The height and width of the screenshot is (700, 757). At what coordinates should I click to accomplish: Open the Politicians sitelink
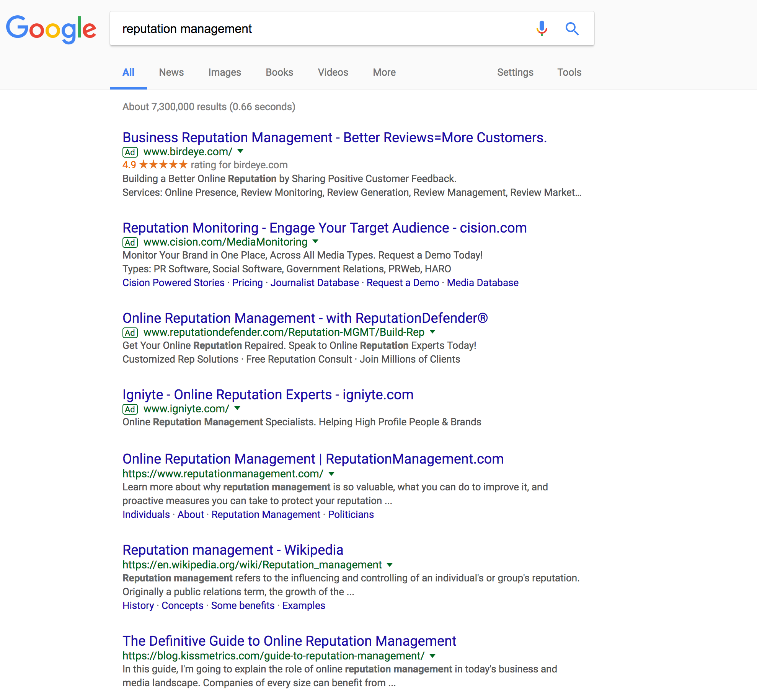tap(351, 514)
